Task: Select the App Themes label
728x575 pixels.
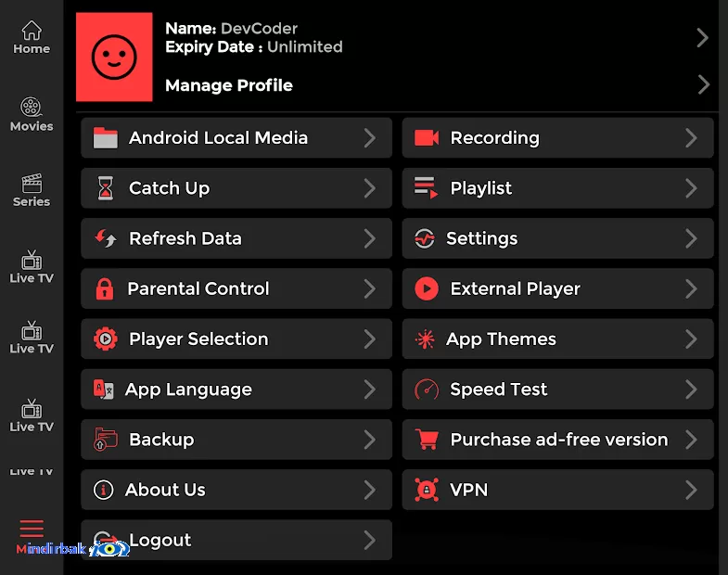Action: tap(501, 339)
